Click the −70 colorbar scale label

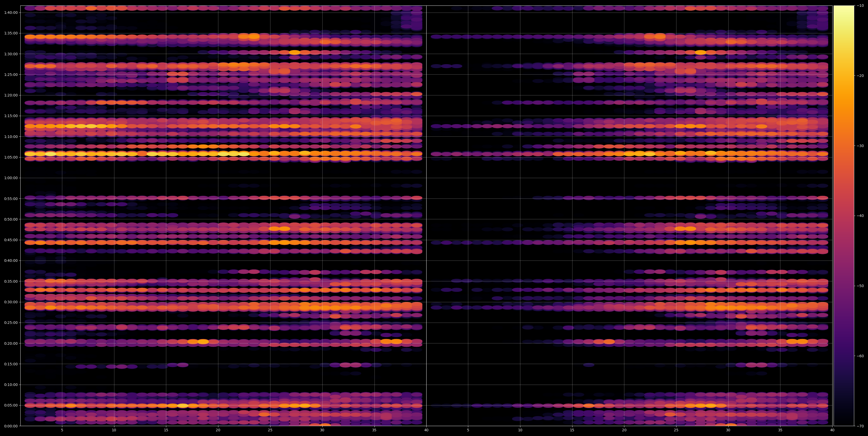(860, 426)
